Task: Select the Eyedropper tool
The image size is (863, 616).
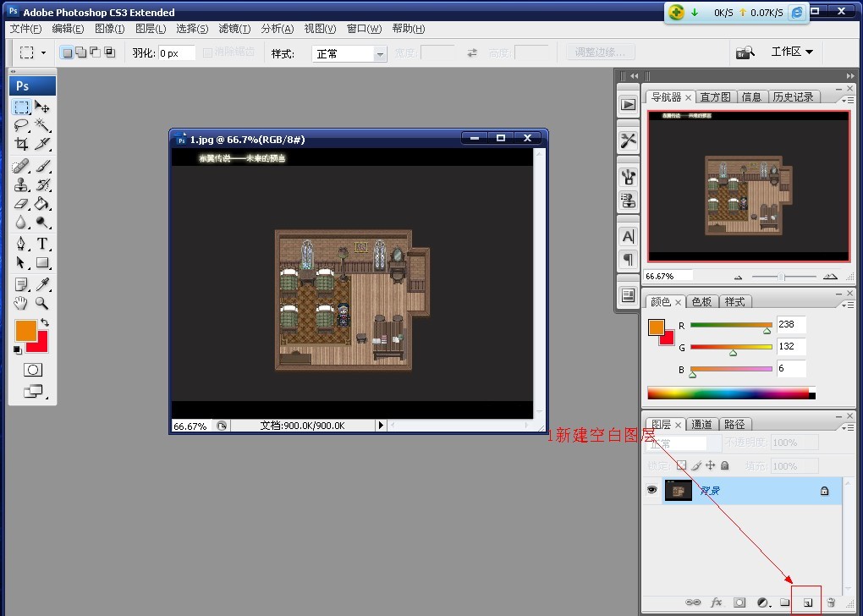Action: [x=42, y=284]
